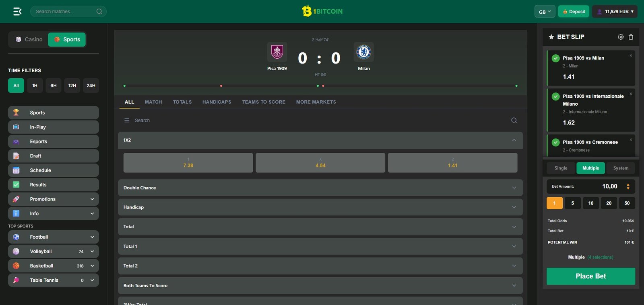The image size is (644, 305).
Task: Clear bet slip with trash icon
Action: pos(631,37)
